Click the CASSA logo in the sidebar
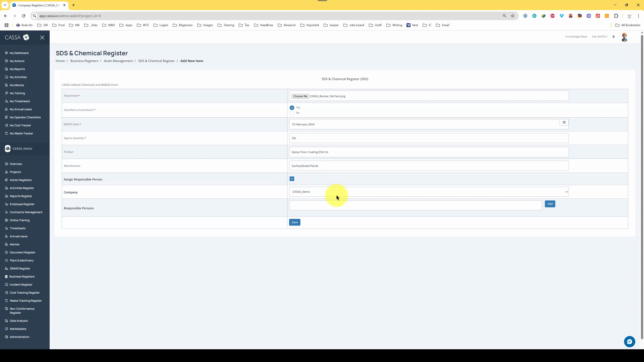Screen dimensions: 644x362 coord(17,38)
